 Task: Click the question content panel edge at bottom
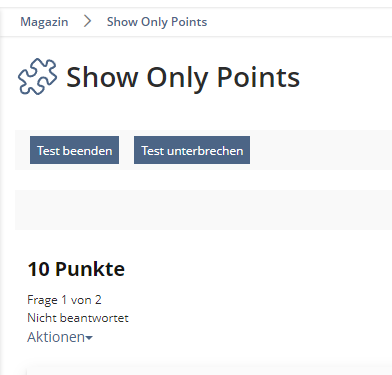point(209,371)
